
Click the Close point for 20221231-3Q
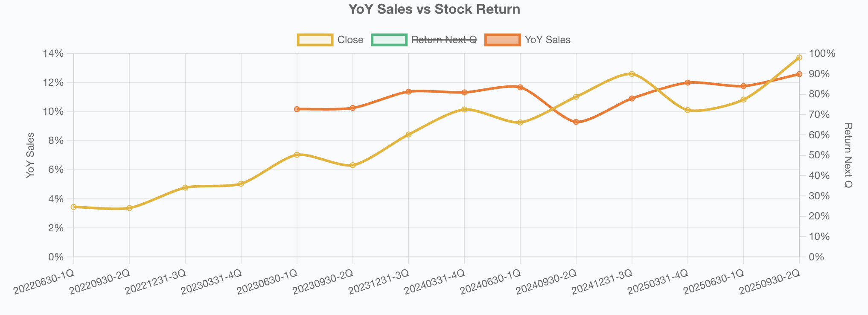(x=185, y=188)
